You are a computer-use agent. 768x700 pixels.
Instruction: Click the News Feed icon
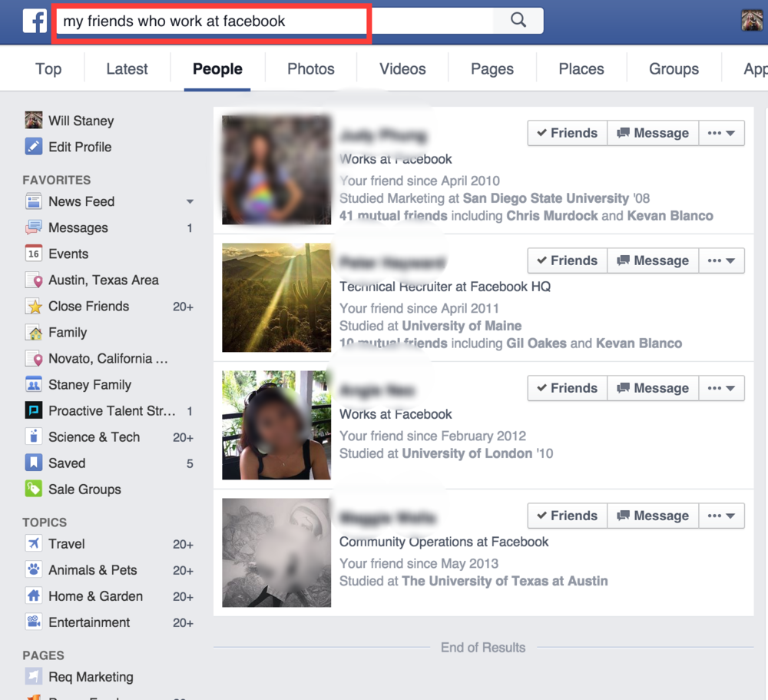point(34,201)
